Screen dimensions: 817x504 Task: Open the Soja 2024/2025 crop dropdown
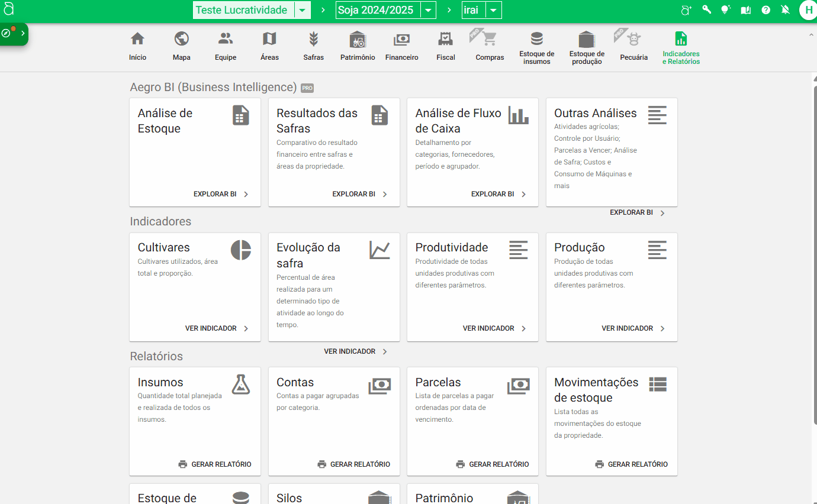pyautogui.click(x=428, y=10)
